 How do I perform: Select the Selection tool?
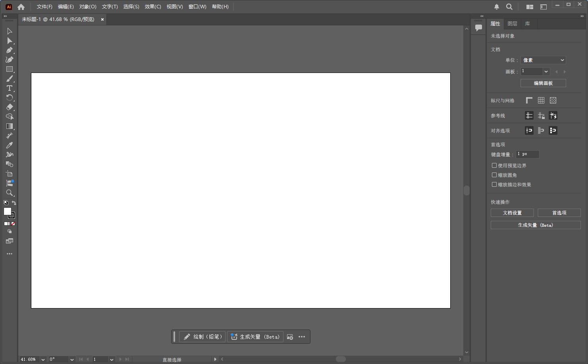tap(10, 31)
